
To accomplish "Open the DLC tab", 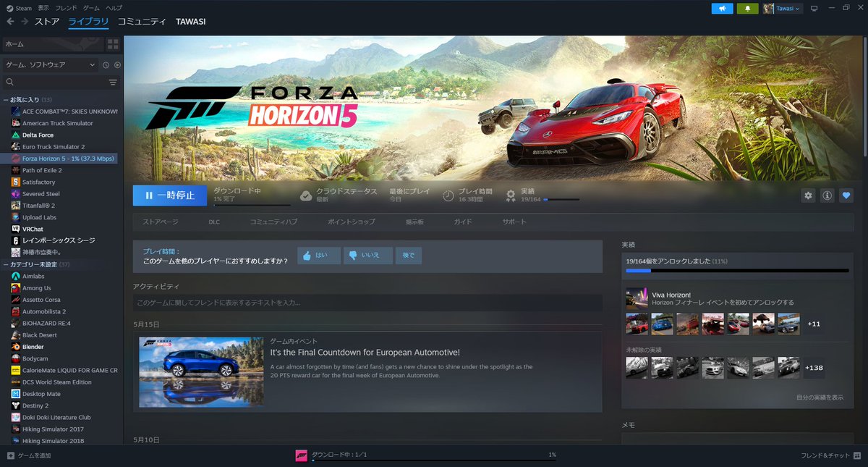I will [214, 222].
